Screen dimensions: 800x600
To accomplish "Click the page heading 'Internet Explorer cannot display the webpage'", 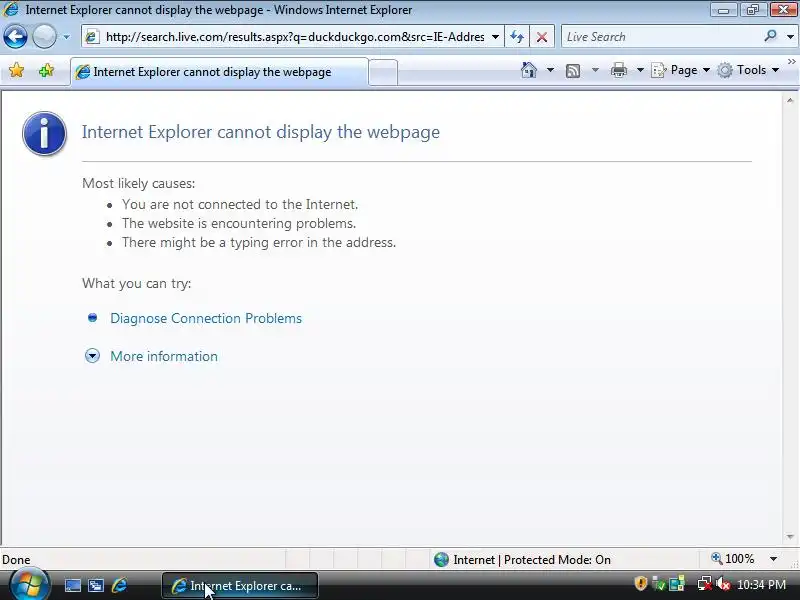I will click(x=261, y=132).
